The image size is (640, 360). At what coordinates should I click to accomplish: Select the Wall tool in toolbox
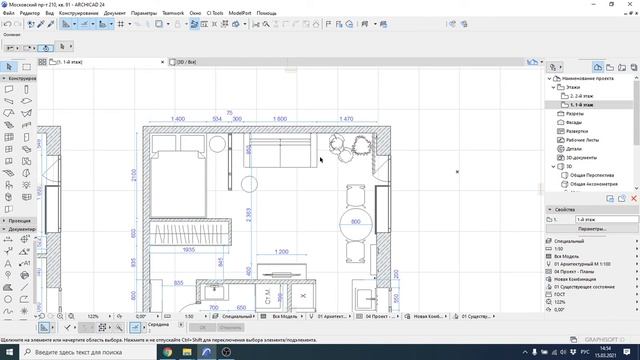9,89
